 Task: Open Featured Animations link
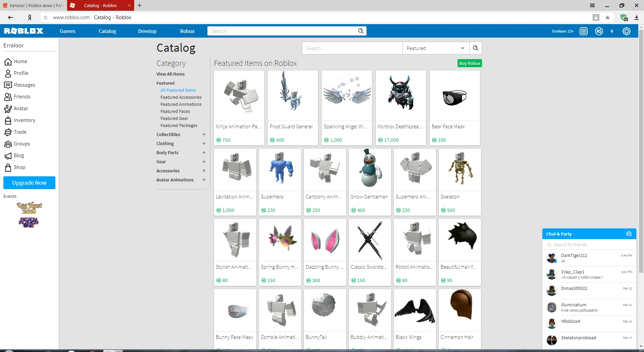pyautogui.click(x=181, y=104)
